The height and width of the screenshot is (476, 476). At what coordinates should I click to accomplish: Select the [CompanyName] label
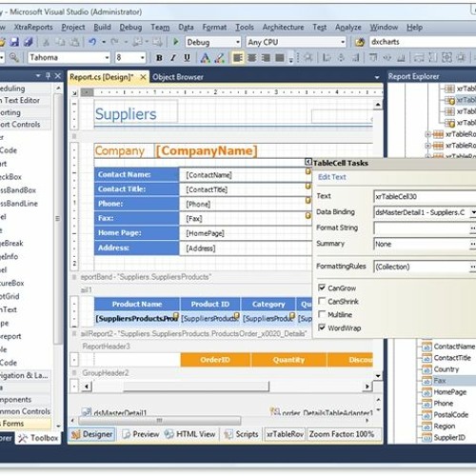(x=207, y=150)
